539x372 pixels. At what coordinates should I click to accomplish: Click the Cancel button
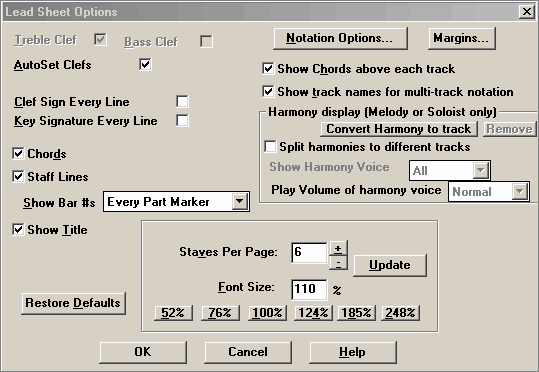tap(248, 352)
